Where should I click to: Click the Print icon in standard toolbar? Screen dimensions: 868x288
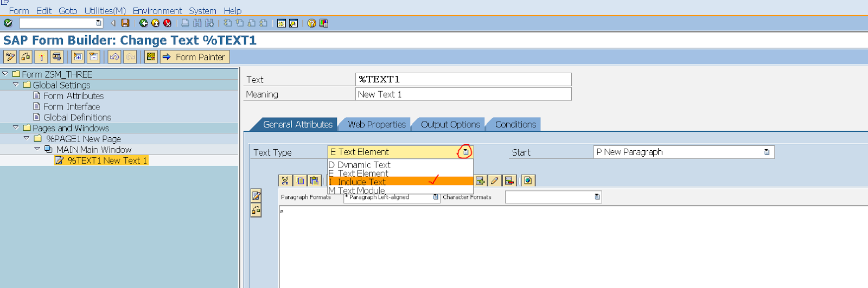coord(185,23)
